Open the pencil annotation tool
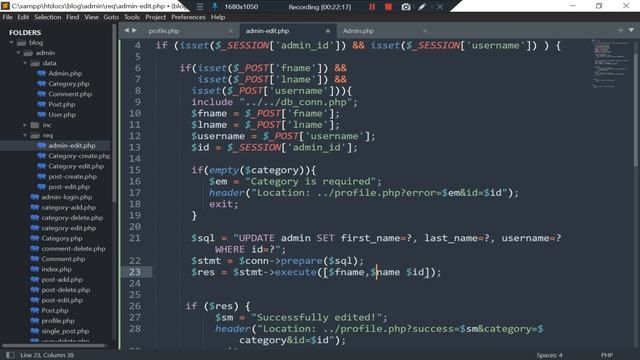Screen dimensions: 640x360 tap(422, 7)
